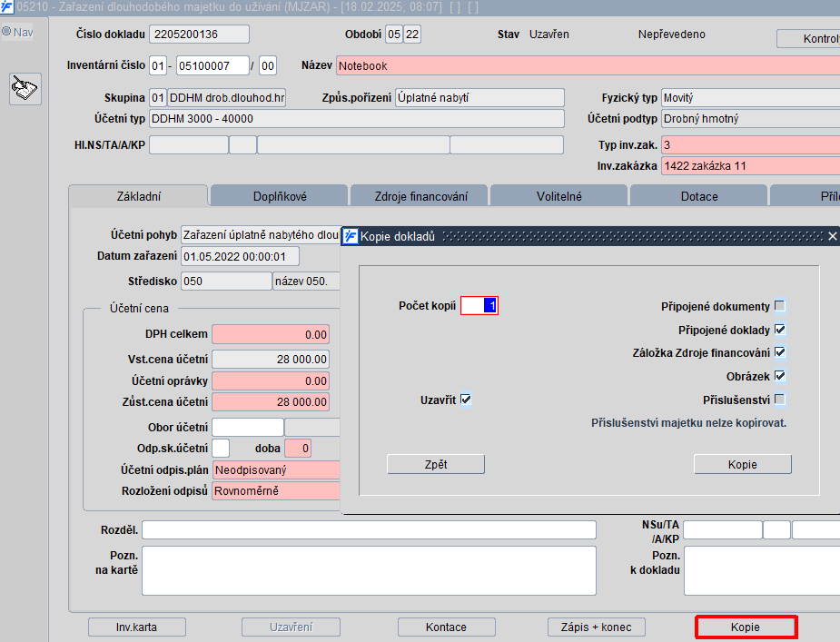Image resolution: width=840 pixels, height=642 pixels.
Task: Open Kontace from the bottom buttons
Action: point(446,627)
